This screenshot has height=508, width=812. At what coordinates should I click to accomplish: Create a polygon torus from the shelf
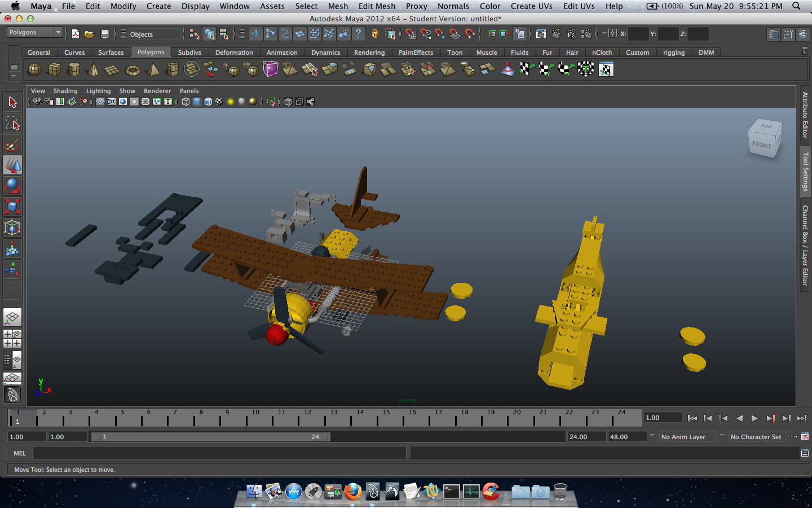tap(133, 70)
